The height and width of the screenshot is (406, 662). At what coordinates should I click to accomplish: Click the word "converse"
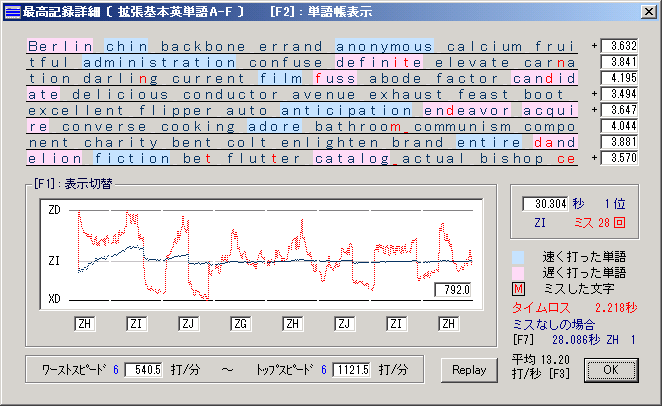104,127
